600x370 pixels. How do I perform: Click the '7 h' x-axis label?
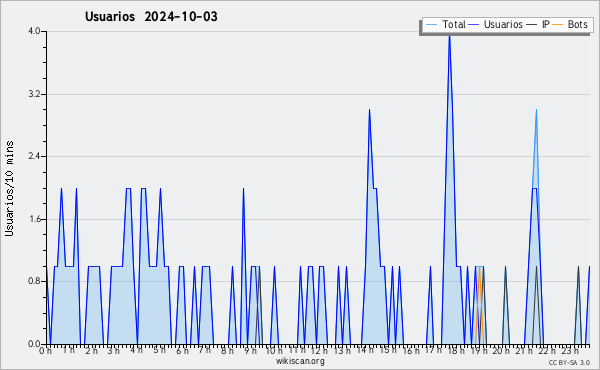(x=205, y=350)
